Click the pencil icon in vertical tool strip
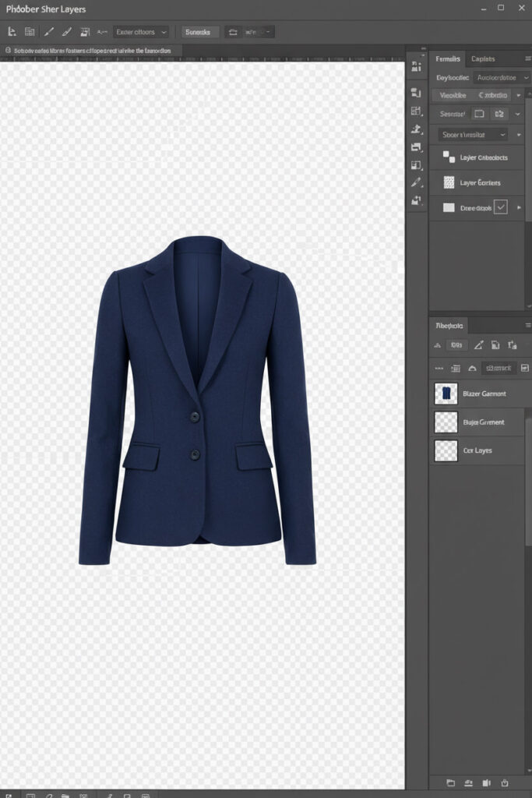Screen dimensions: 532x798 pos(416,182)
